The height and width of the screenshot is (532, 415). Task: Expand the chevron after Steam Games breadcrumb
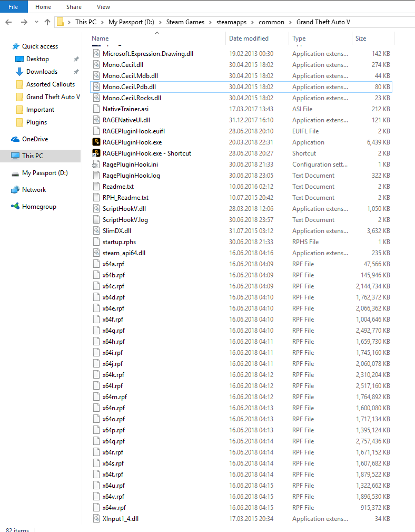point(210,22)
